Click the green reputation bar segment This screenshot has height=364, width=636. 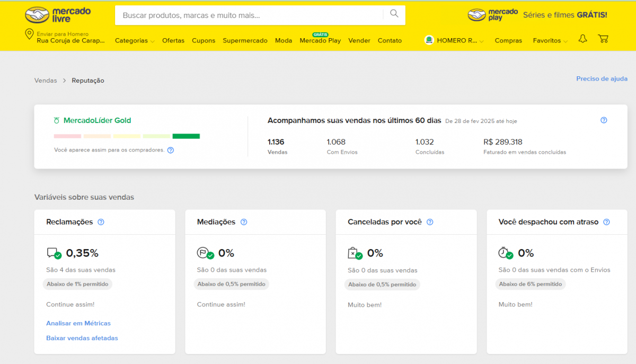click(x=186, y=136)
